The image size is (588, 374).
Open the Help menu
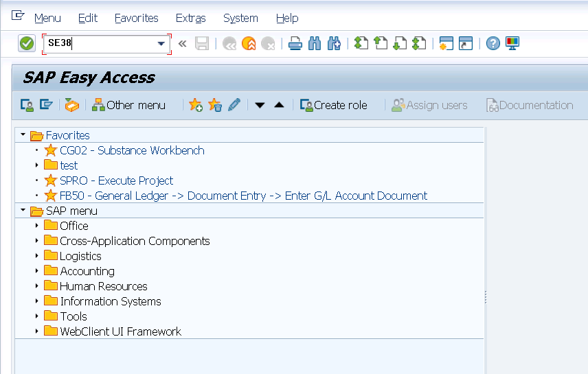[x=287, y=18]
